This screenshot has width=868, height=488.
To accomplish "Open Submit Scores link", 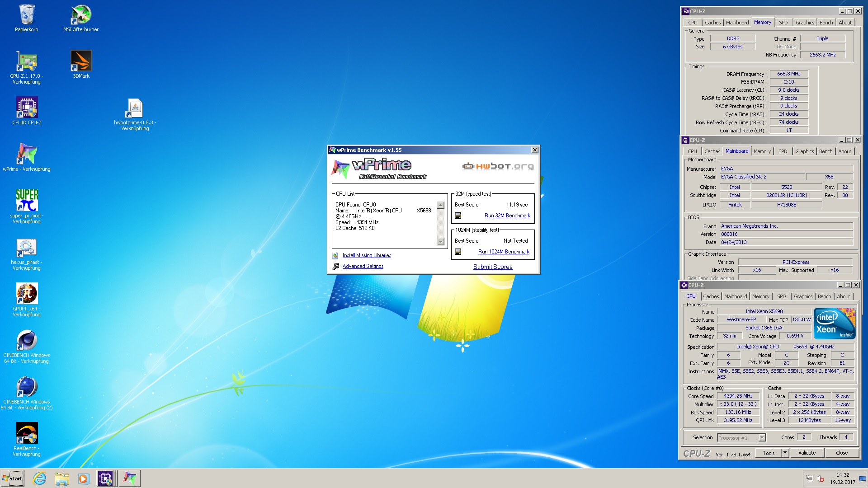I will (493, 267).
